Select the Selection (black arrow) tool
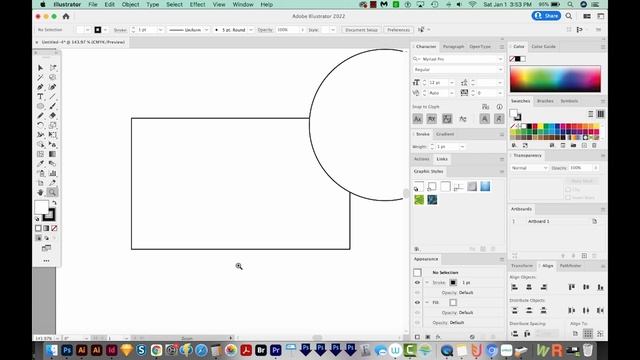This screenshot has height=360, width=640. coord(40,68)
